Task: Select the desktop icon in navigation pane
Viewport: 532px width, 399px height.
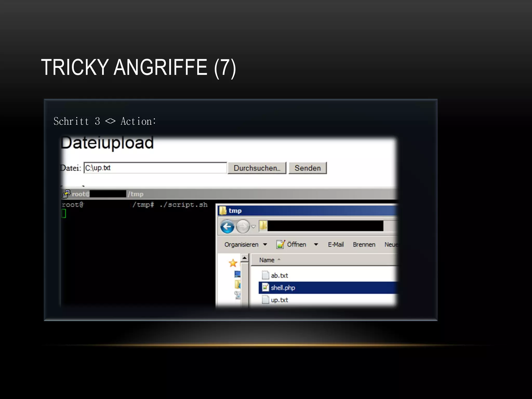Action: [x=237, y=274]
